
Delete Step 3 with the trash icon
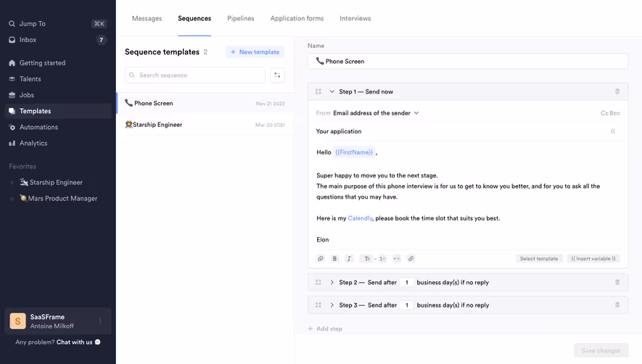617,305
